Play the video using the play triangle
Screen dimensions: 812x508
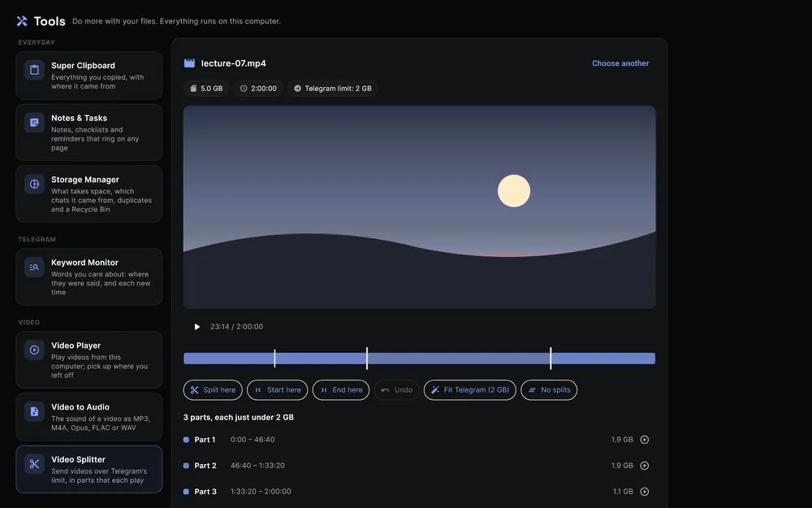[197, 327]
